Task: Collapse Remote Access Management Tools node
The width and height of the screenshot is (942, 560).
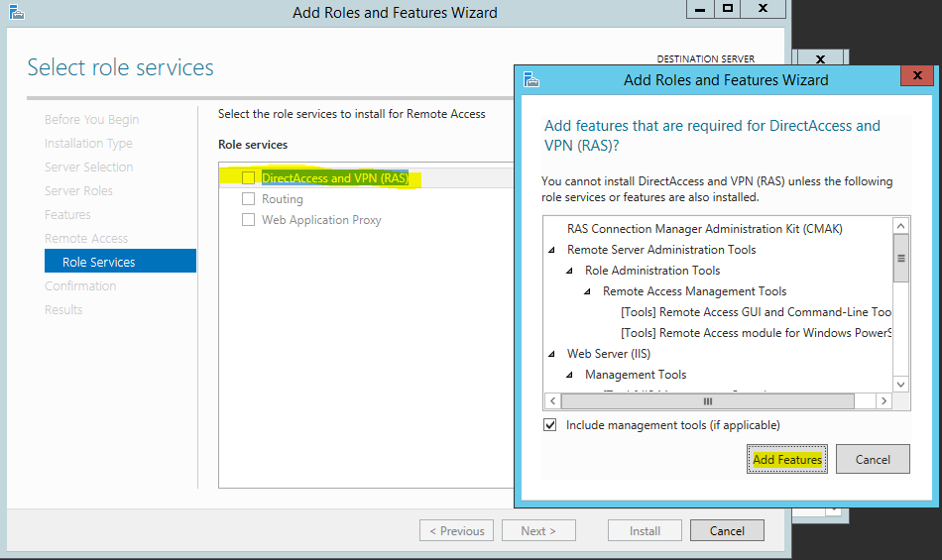Action: (588, 291)
